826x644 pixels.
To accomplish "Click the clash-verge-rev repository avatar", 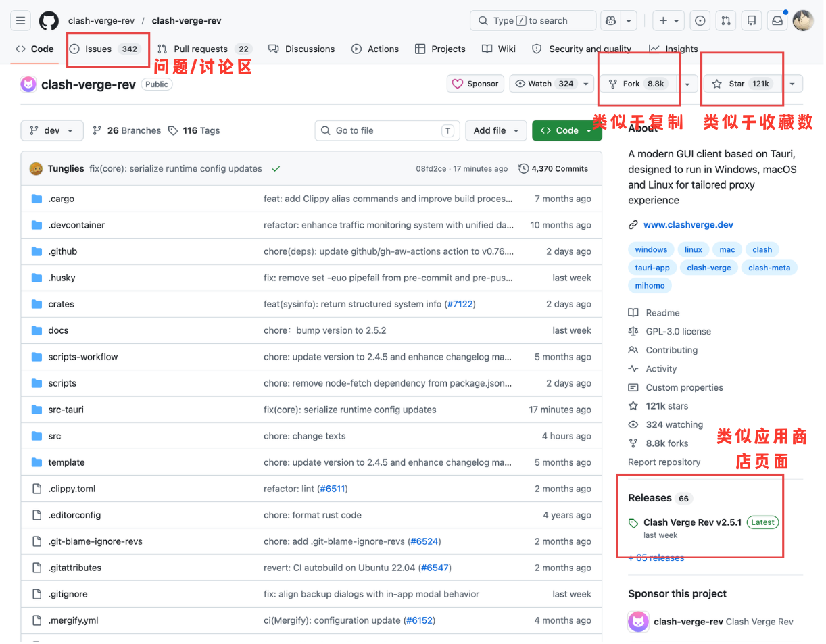I will [28, 84].
